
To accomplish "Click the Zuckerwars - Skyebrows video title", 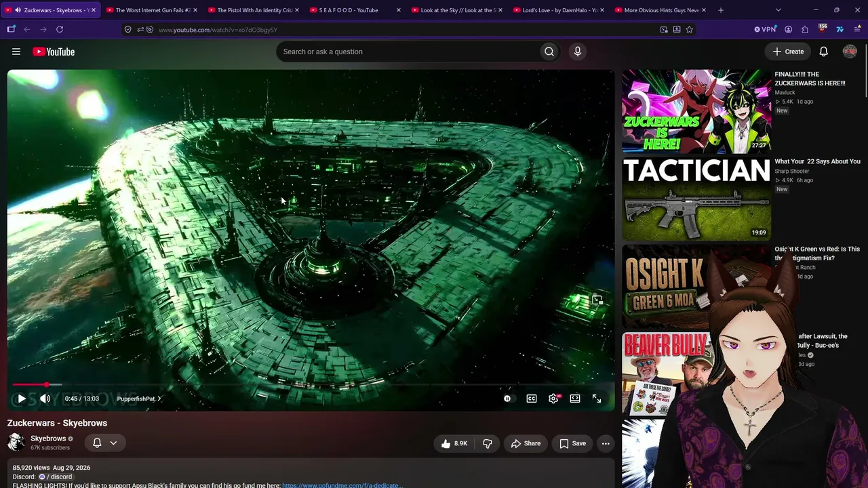I will coord(57,423).
